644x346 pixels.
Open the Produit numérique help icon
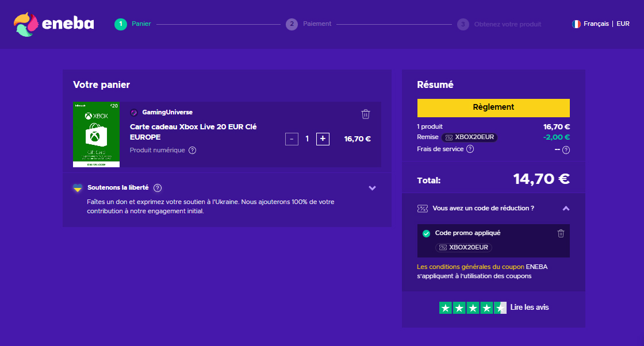pyautogui.click(x=193, y=150)
